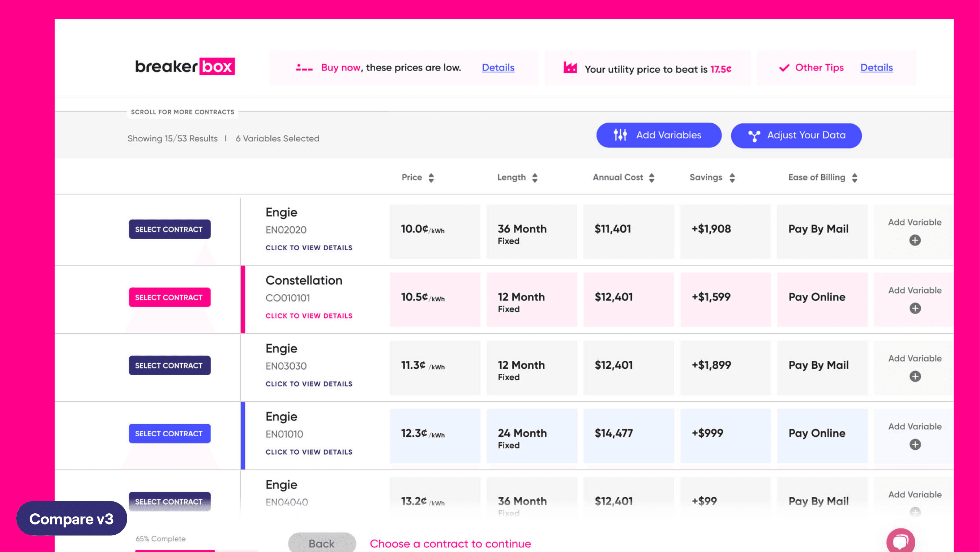Sort contracts by Price column arrows
This screenshot has height=552, width=980.
click(x=431, y=177)
